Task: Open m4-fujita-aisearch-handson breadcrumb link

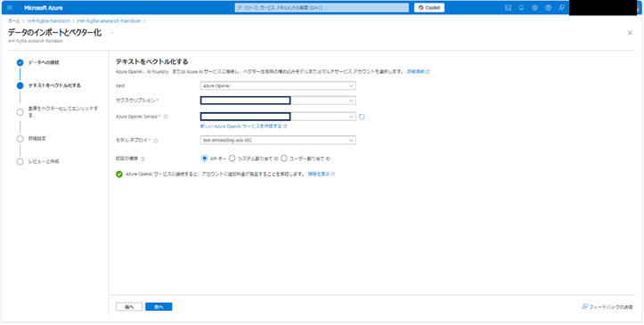Action: 109,20
